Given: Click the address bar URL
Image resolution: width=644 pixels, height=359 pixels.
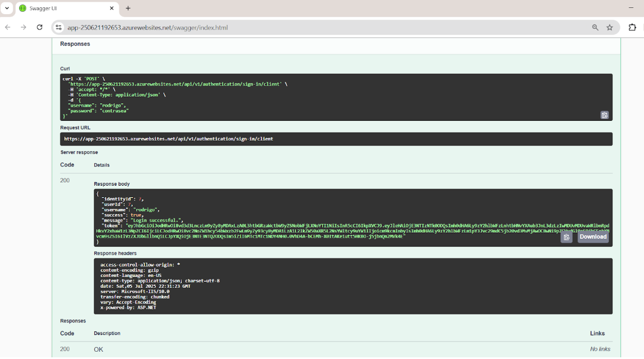Looking at the screenshot, I should pos(147,28).
